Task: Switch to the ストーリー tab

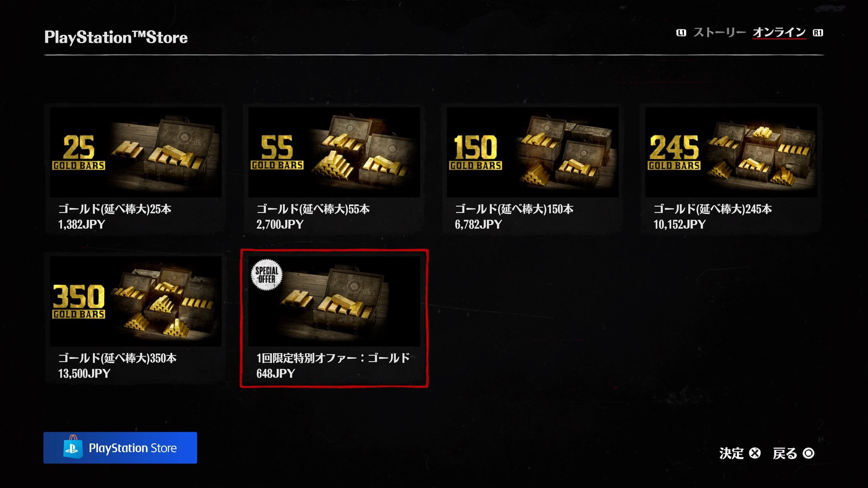Action: pyautogui.click(x=719, y=33)
